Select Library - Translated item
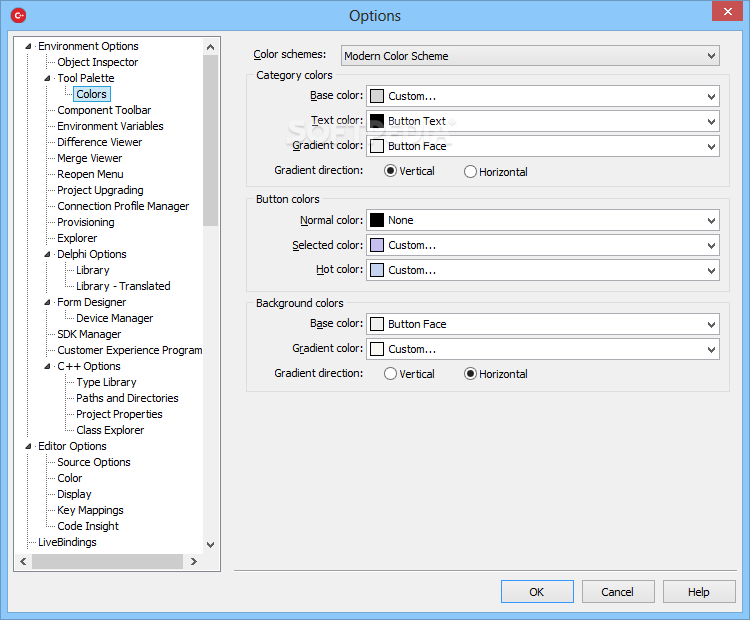Viewport: 750px width, 620px height. [x=123, y=286]
